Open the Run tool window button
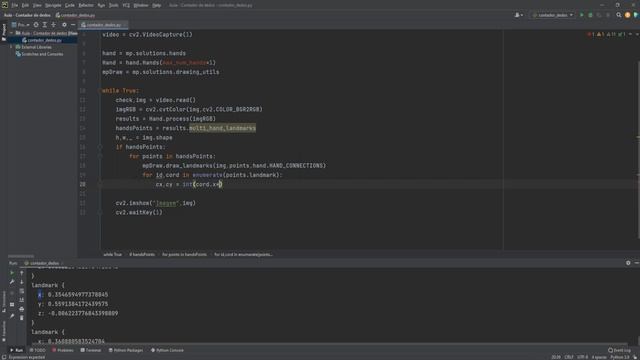Image resolution: width=640 pixels, height=360 pixels. [16, 350]
